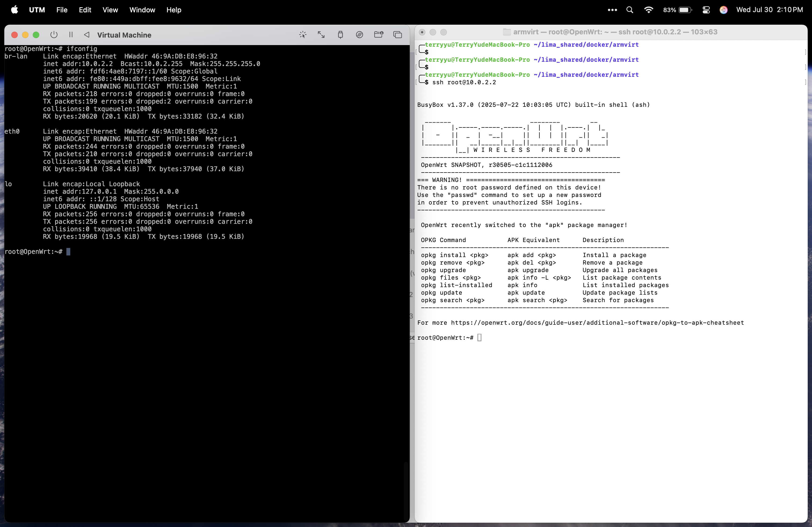
Task: Open the Window menu
Action: 142,10
